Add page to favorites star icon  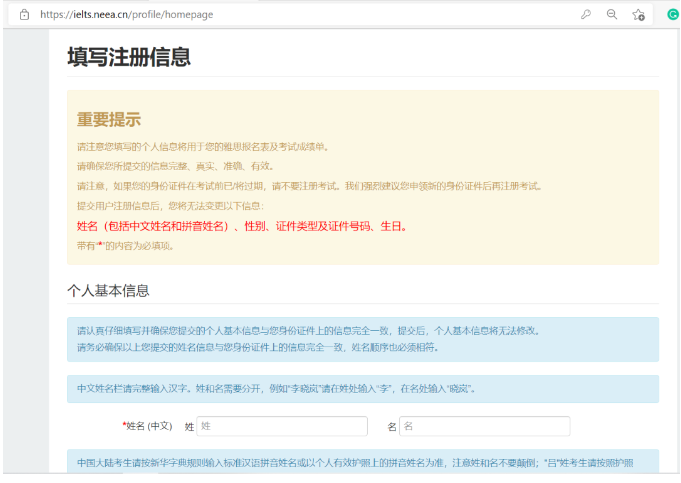638,15
